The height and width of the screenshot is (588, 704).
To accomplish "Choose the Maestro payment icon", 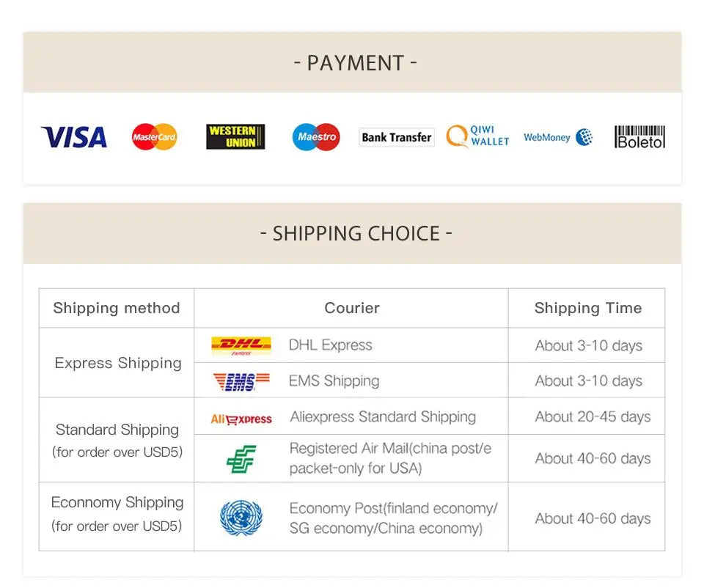I will [316, 137].
